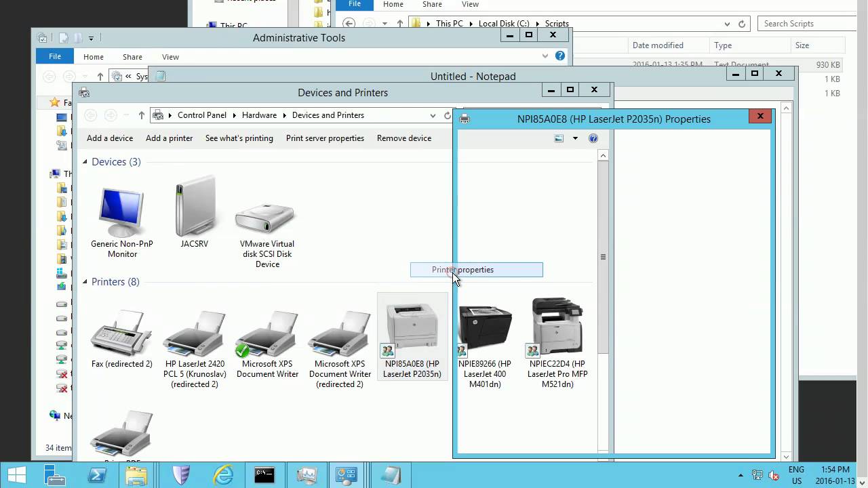Go up one level in Administrative Tools window
Screen dimensions: 868x488
click(100, 77)
